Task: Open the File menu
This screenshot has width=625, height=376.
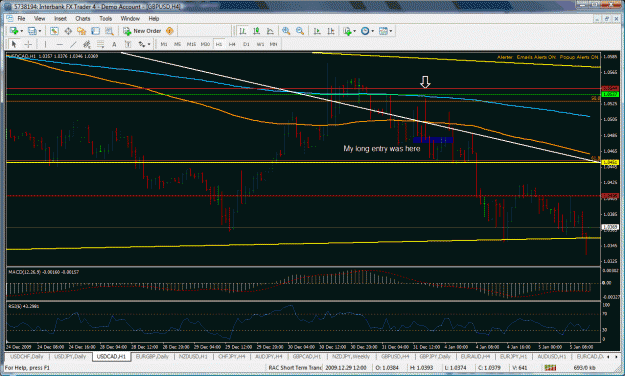Action: [21, 18]
